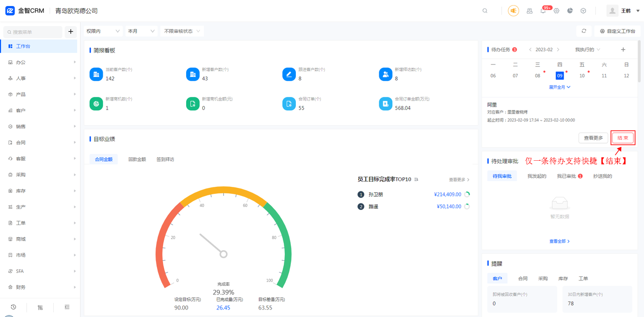This screenshot has height=317, width=644.
Task: Click the filter icon beside 员工目标完成率TOP10
Action: [416, 179]
